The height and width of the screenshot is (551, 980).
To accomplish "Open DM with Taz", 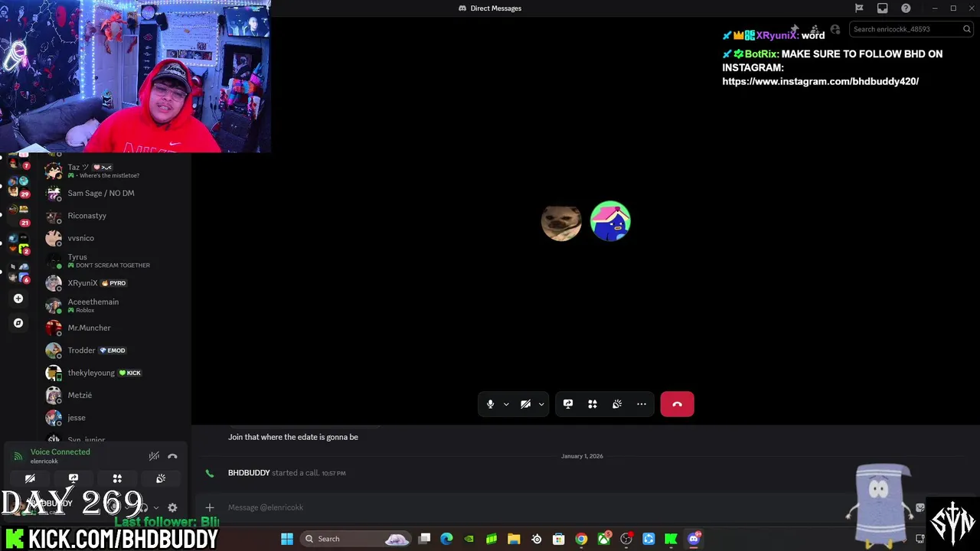I will pos(115,171).
